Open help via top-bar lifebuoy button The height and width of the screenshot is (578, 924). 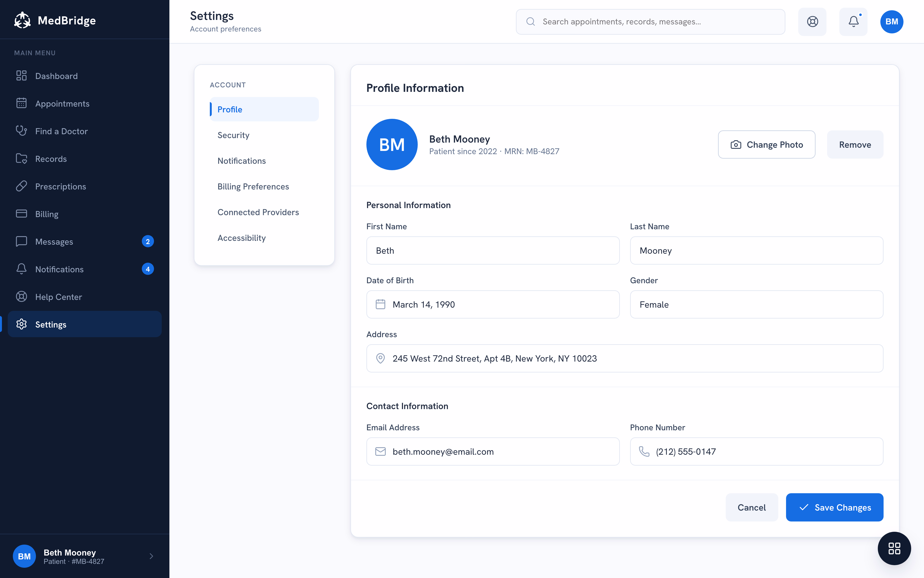(812, 21)
